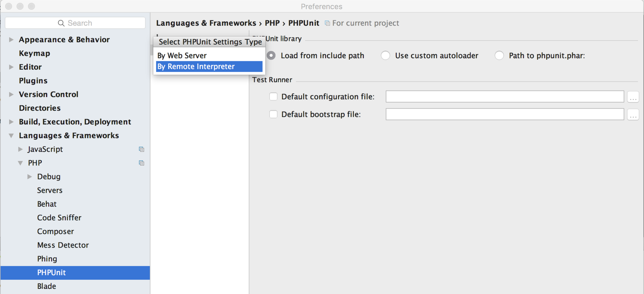Select Load from include path radio
Screen dimensions: 644x294
coord(271,56)
